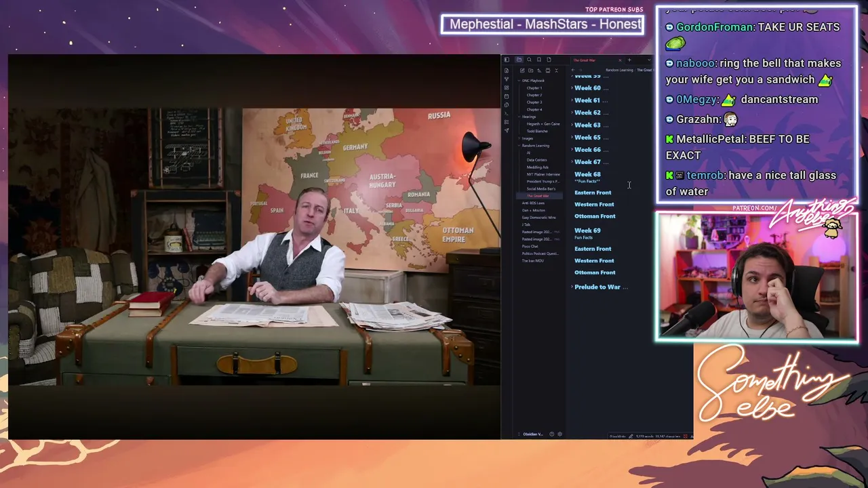Viewport: 868px width, 488px height.
Task: Open the Data Centers note
Action: (x=536, y=160)
